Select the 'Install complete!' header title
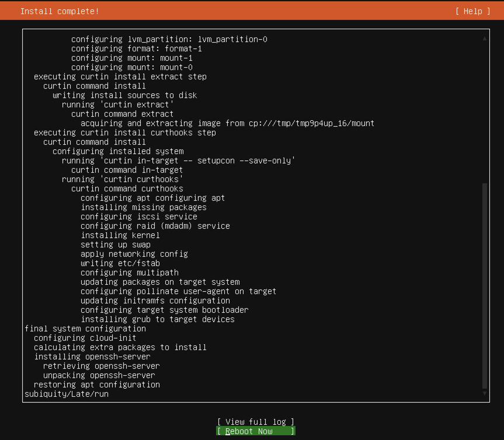 (60, 11)
